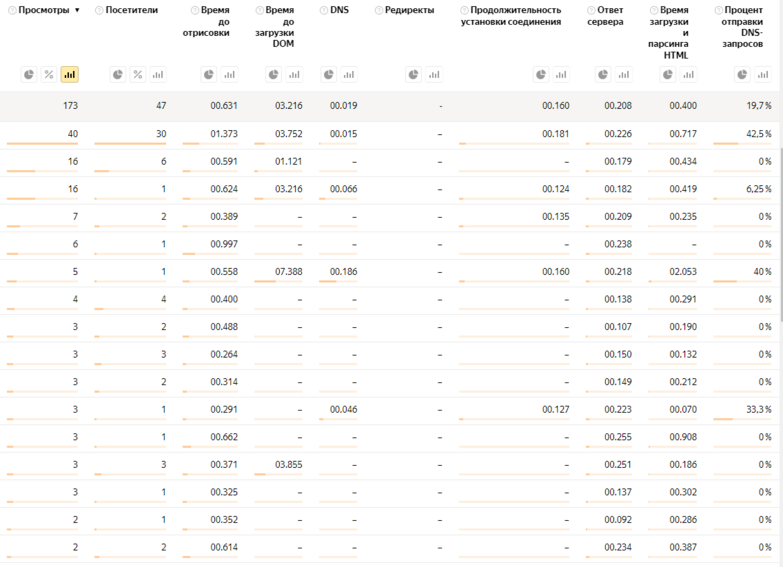Click pie chart icon under Просмотры column
This screenshot has height=567, width=783.
(x=29, y=75)
